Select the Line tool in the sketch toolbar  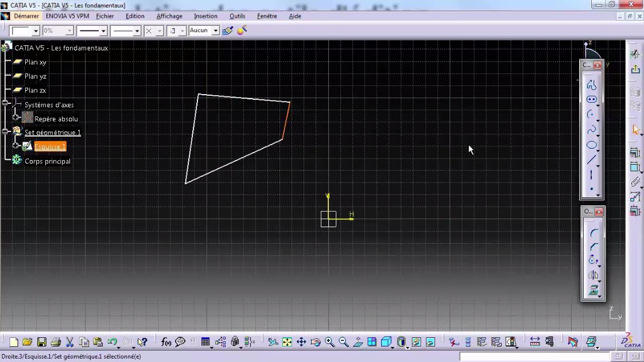click(592, 160)
